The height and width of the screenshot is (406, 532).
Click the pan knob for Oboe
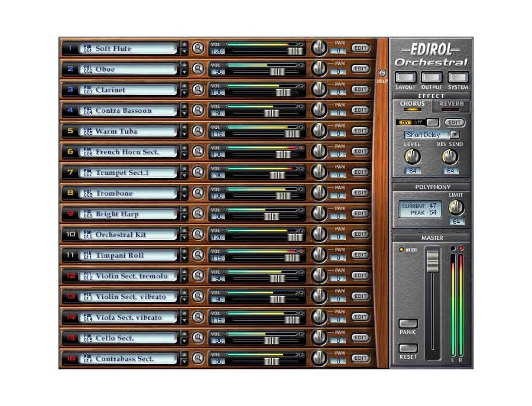pyautogui.click(x=319, y=69)
